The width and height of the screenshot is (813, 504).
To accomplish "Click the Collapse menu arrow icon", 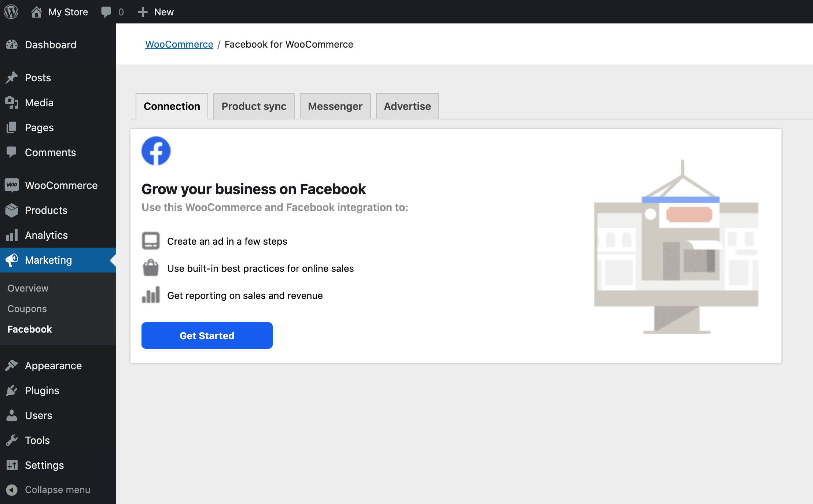I will pyautogui.click(x=12, y=490).
